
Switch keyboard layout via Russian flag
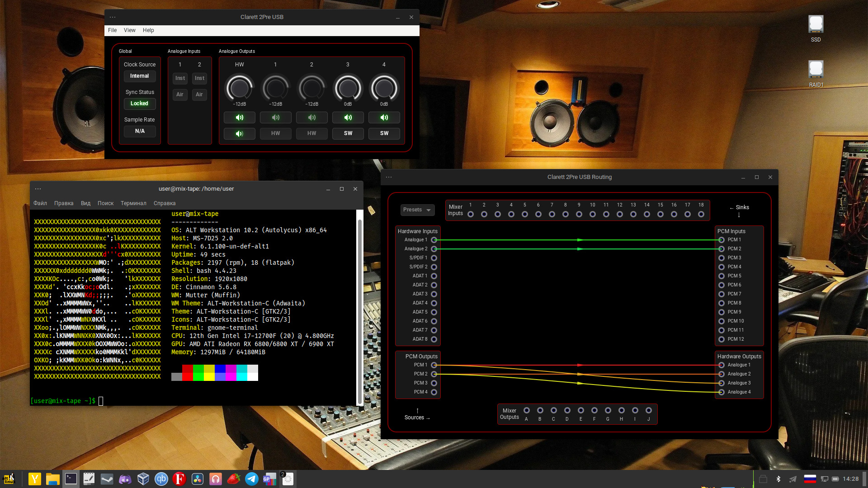click(x=810, y=479)
